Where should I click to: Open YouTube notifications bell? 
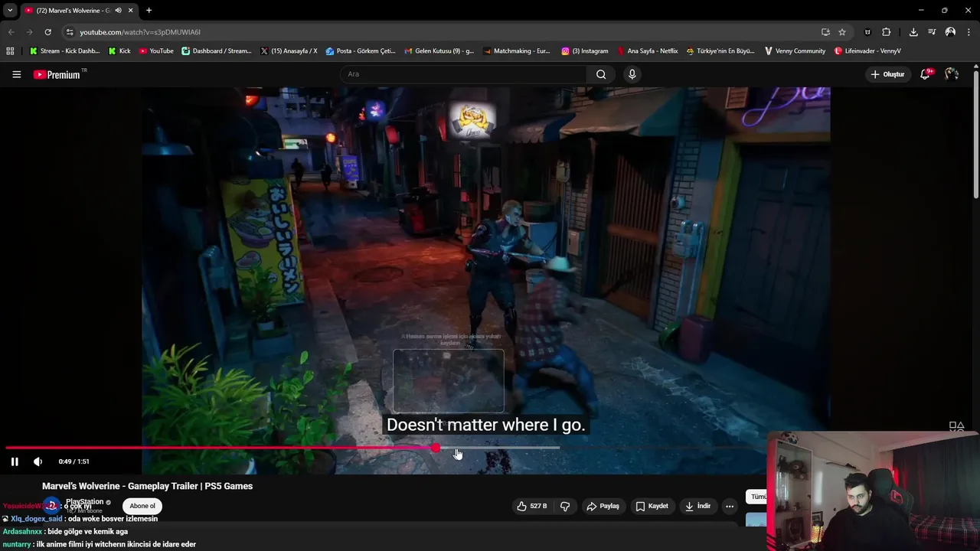(926, 74)
